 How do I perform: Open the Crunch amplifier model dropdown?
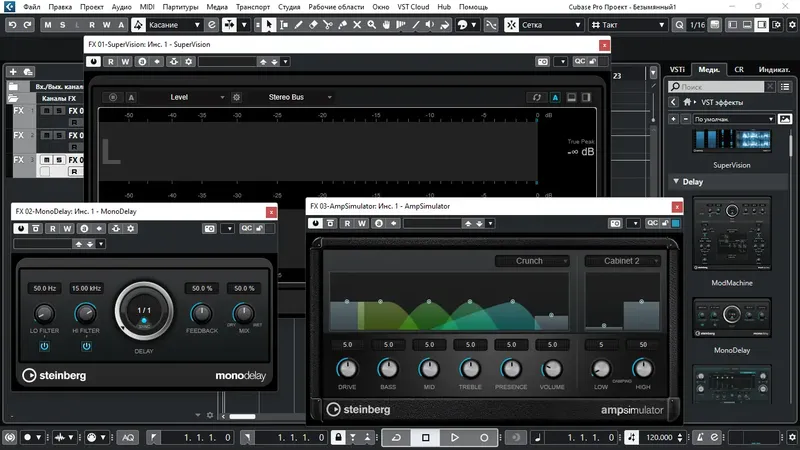click(x=532, y=261)
